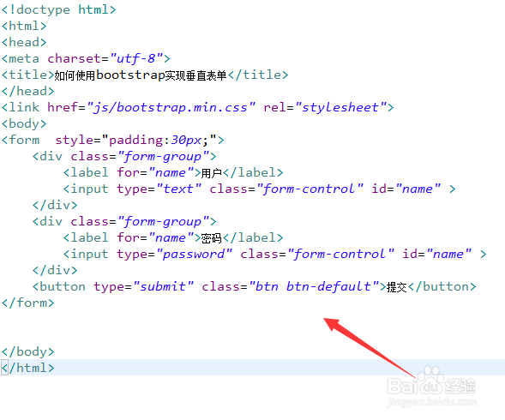Click the second div class "form-group" line
Screen dimensions: 505x420
[124, 222]
